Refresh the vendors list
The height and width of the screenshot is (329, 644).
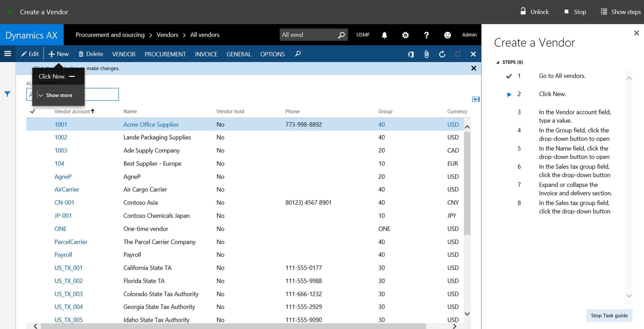pyautogui.click(x=442, y=54)
